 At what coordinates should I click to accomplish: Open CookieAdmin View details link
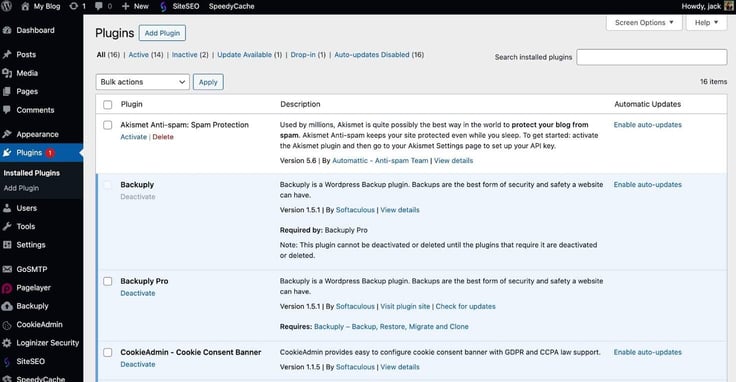399,367
